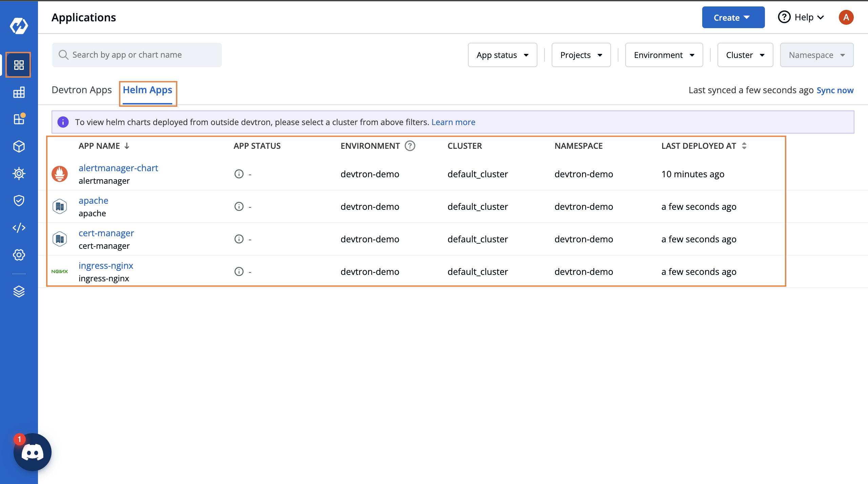This screenshot has width=868, height=484.
Task: Toggle the LAST DEPLOYED AT sort order
Action: click(745, 146)
